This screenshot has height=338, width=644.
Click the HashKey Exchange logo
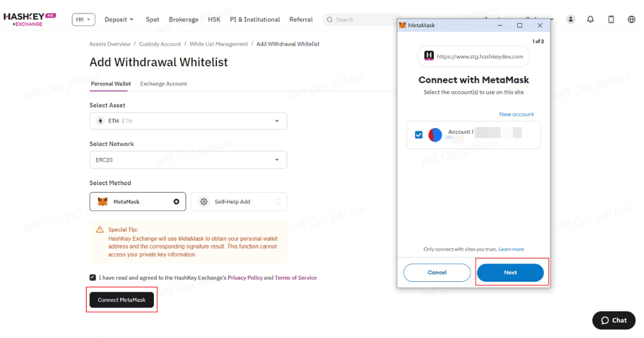point(29,19)
